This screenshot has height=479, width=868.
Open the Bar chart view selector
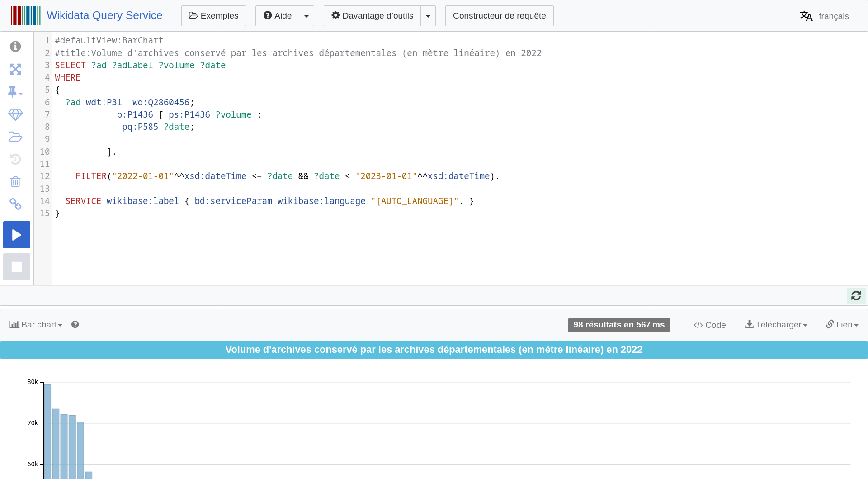36,325
